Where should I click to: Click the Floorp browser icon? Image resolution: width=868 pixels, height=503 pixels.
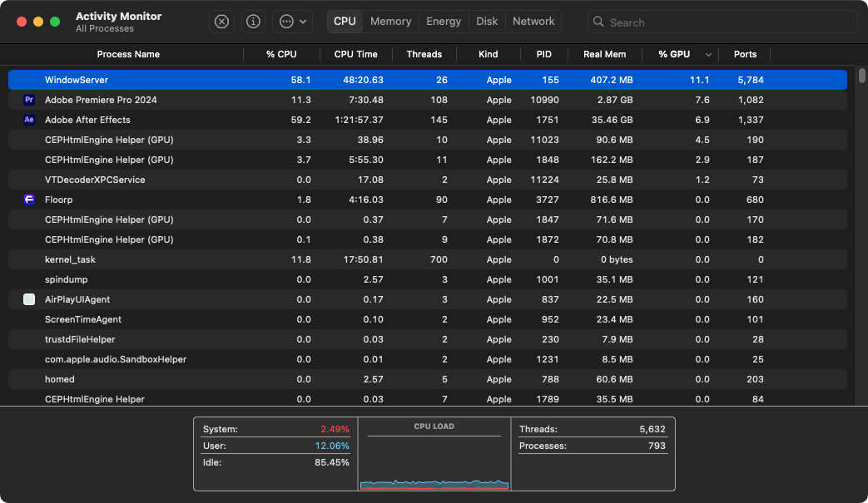point(29,200)
